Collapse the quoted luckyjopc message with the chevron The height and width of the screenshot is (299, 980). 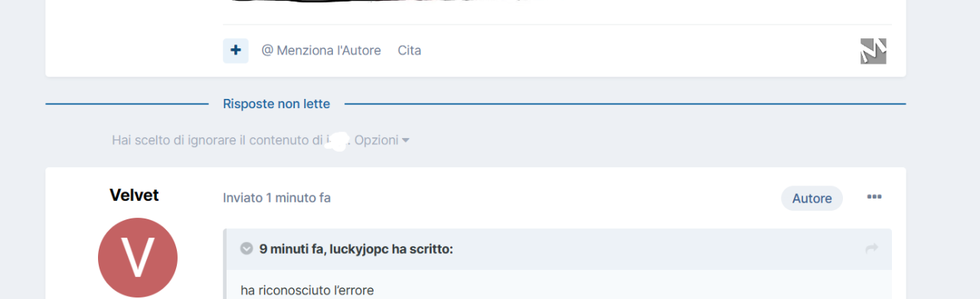(x=247, y=248)
